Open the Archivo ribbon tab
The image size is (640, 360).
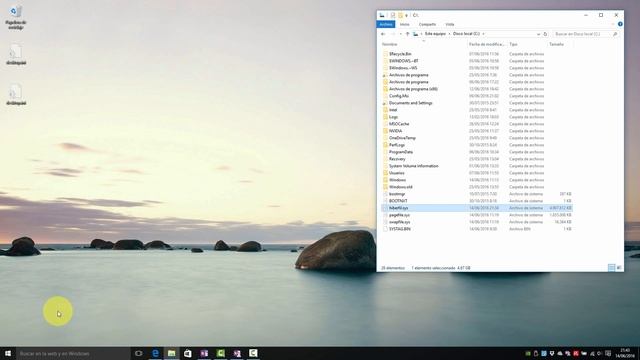(386, 24)
